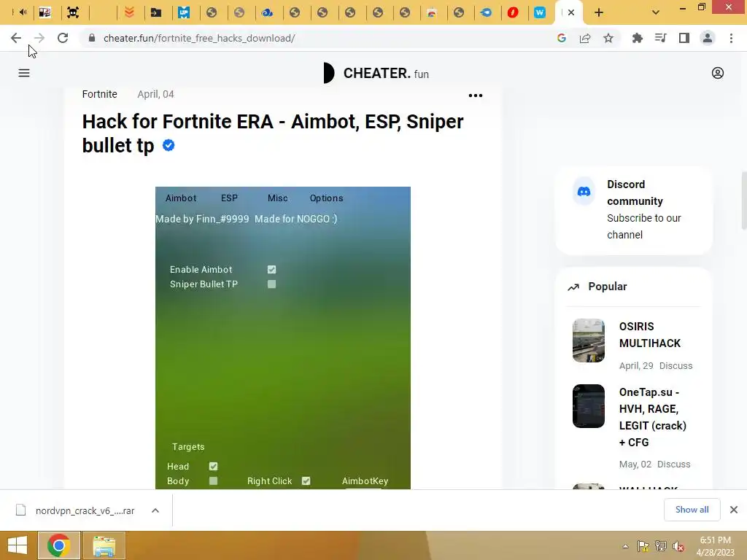Toggle the Sniper Bullet TP checkbox
Image resolution: width=747 pixels, height=560 pixels.
(271, 284)
